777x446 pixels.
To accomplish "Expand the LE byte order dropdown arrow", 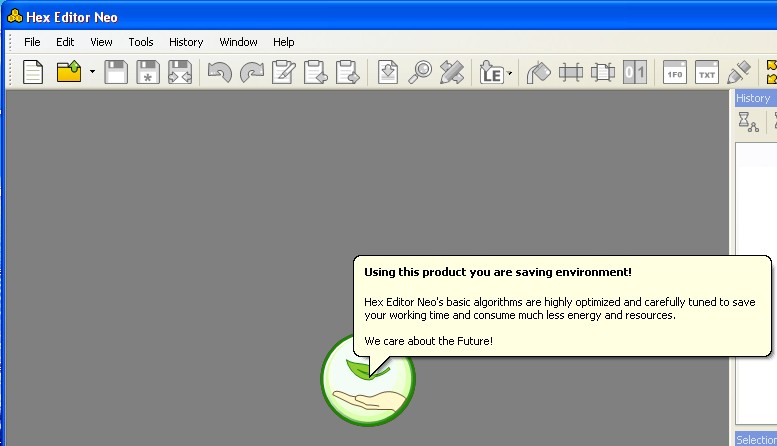I will [x=509, y=73].
